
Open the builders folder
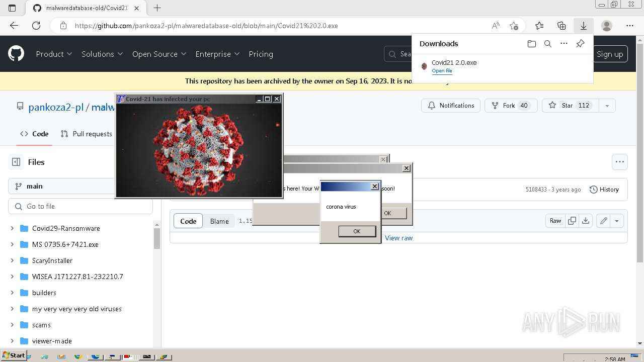click(x=44, y=293)
